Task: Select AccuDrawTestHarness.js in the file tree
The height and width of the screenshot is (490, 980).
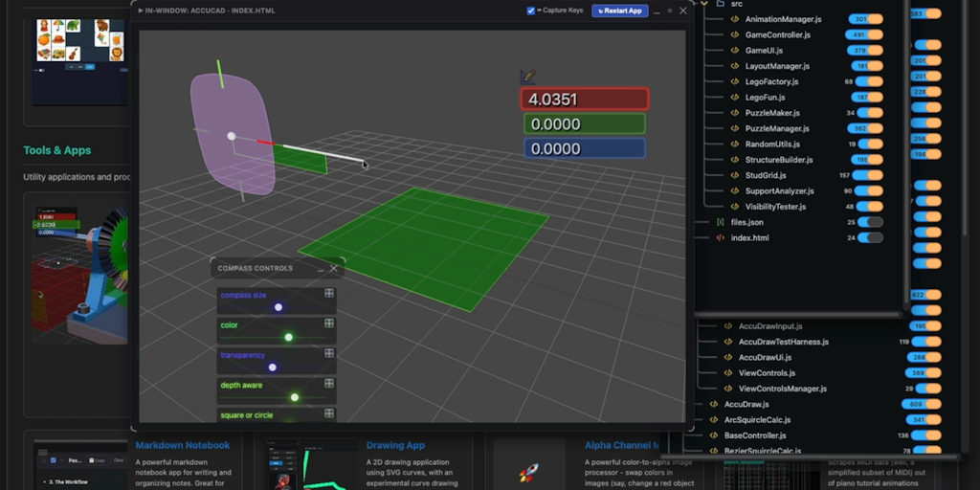Action: coord(784,342)
